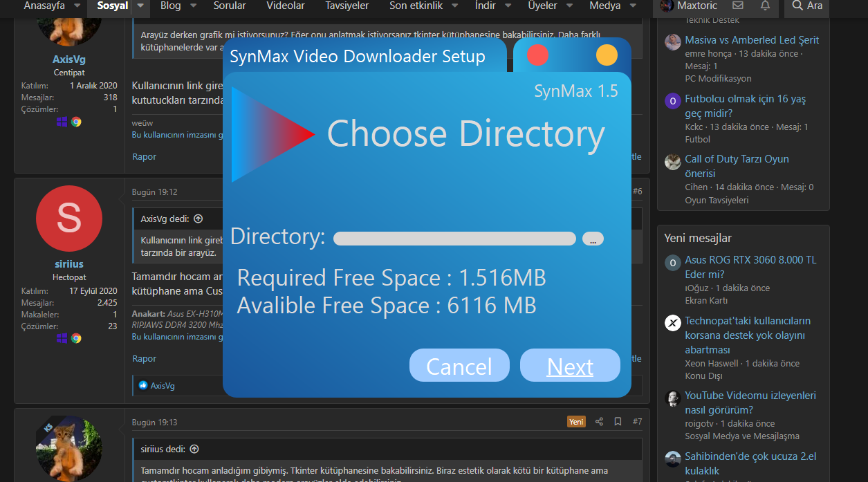Open Oyun Tavsiyeleri category link

coord(717,201)
